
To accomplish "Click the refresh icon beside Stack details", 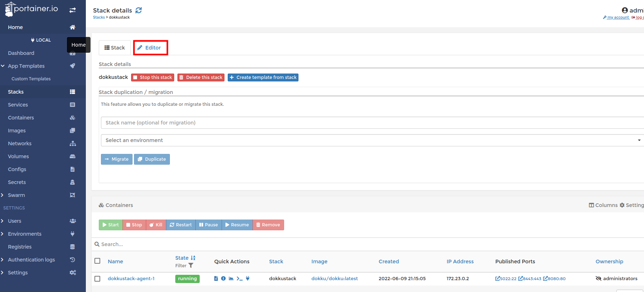I will 139,10.
